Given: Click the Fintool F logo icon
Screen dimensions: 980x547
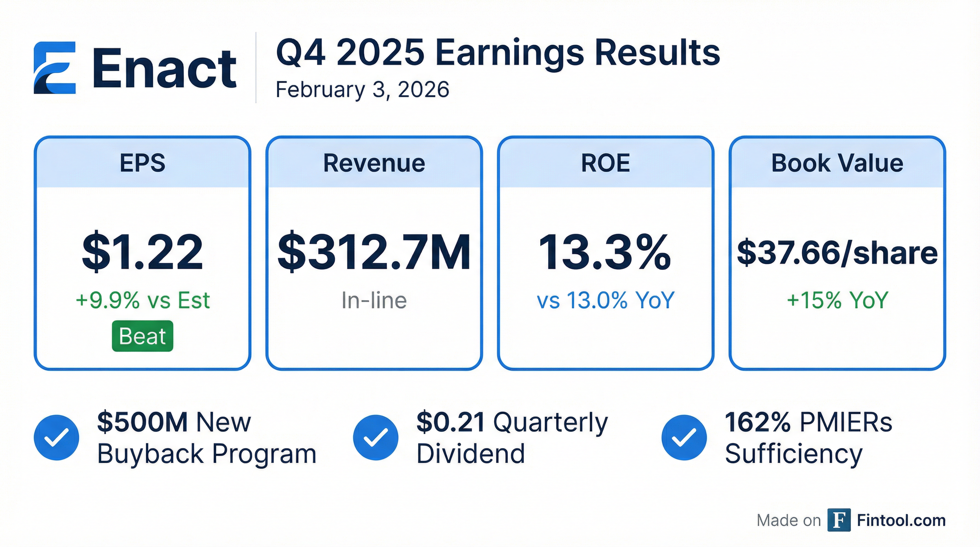Looking at the screenshot, I should [839, 520].
